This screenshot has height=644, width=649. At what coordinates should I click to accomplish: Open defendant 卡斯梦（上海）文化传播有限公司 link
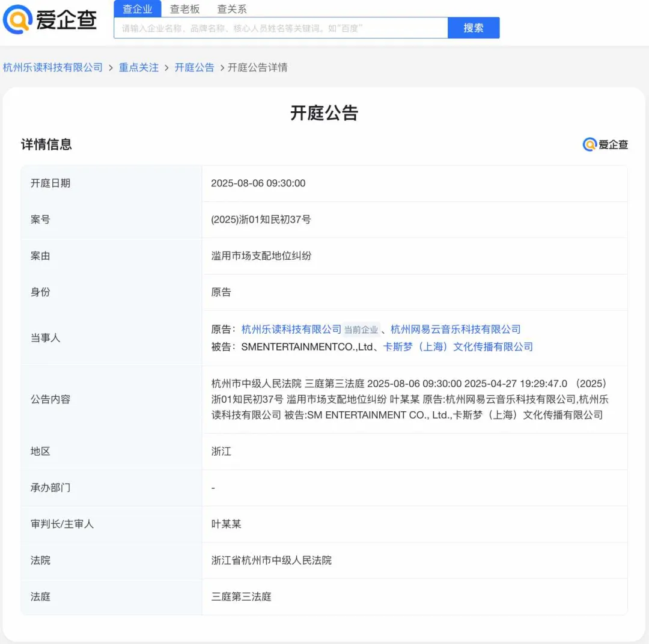458,347
